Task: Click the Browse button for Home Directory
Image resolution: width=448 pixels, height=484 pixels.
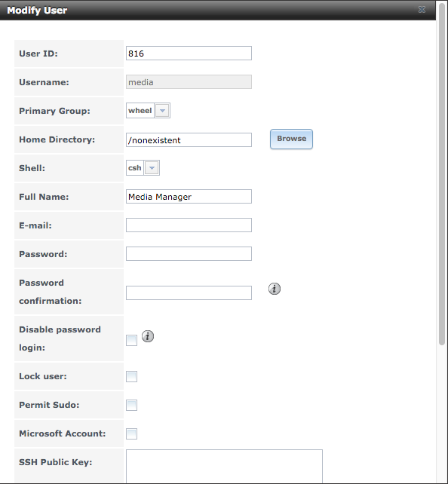Action: click(x=291, y=139)
